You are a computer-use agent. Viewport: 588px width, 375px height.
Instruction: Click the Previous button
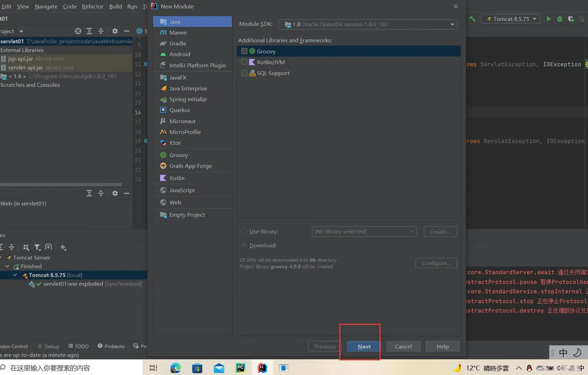tap(325, 346)
